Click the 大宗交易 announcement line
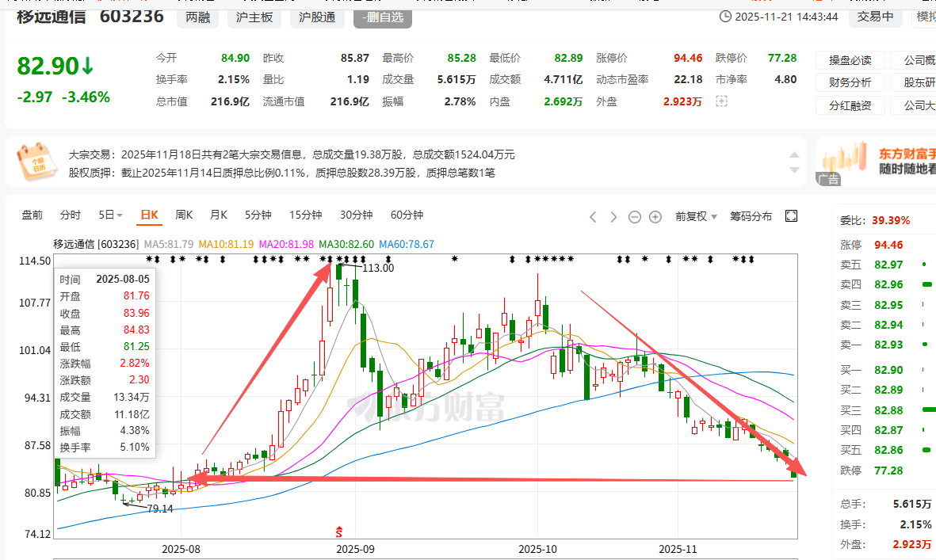Image resolution: width=936 pixels, height=560 pixels. click(292, 154)
